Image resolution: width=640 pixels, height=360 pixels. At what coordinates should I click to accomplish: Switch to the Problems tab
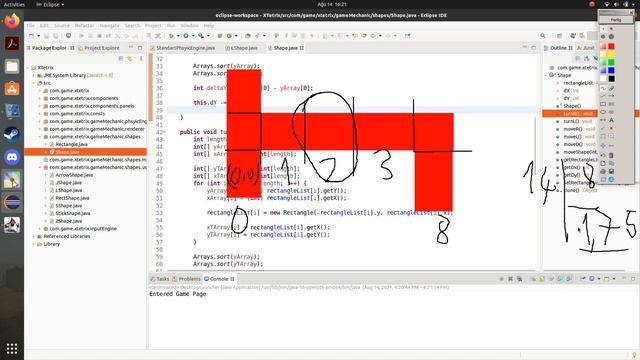tap(186, 279)
